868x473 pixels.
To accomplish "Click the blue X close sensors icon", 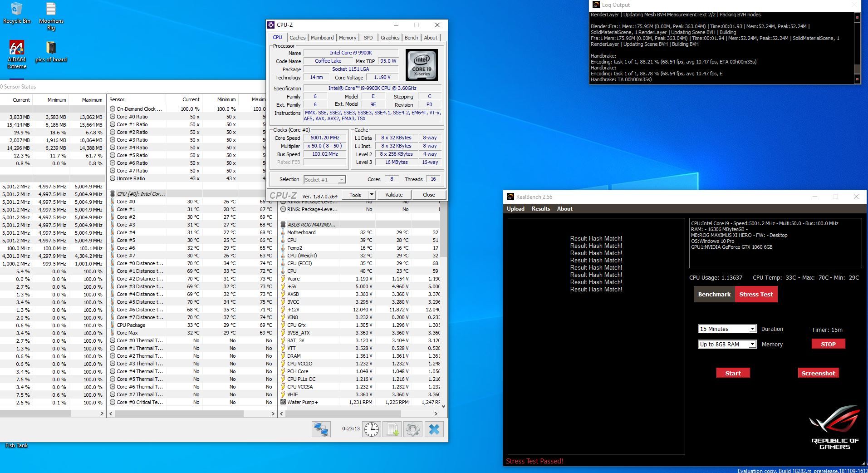I will click(x=434, y=429).
